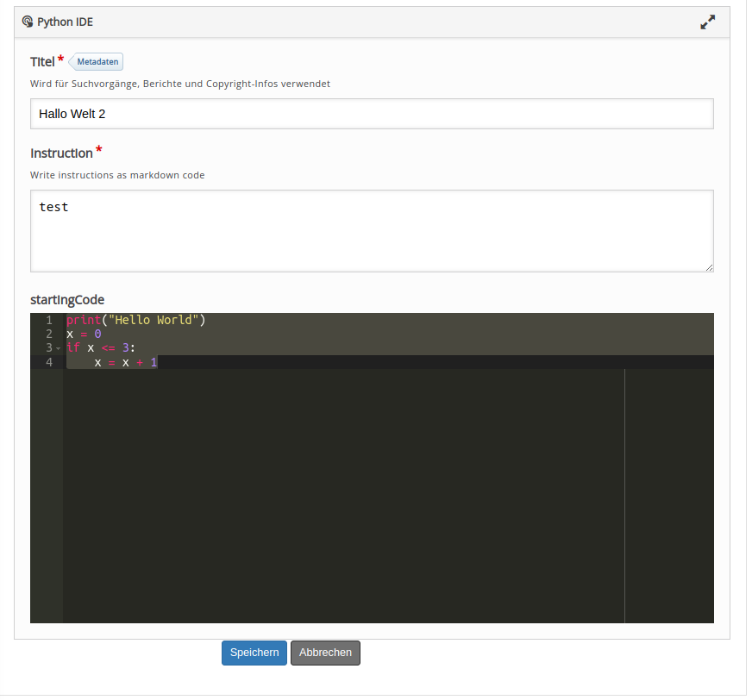Click the x = x + 1 statement
752x700 pixels.
tap(125, 362)
